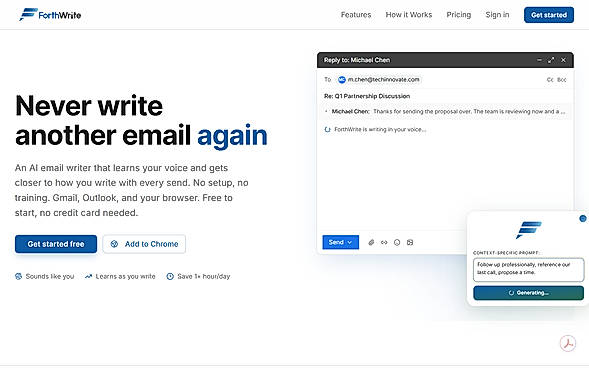Click the Send button
589x368 pixels.
pyautogui.click(x=341, y=242)
